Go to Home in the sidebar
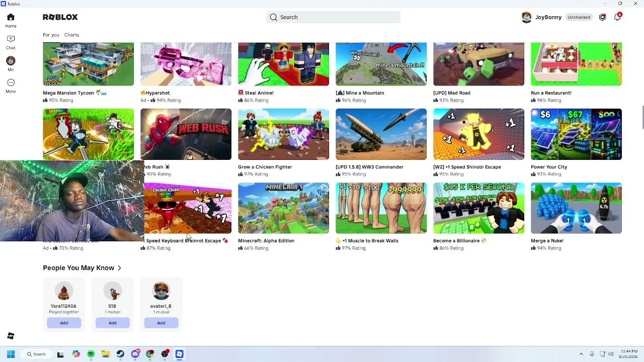 tap(11, 20)
